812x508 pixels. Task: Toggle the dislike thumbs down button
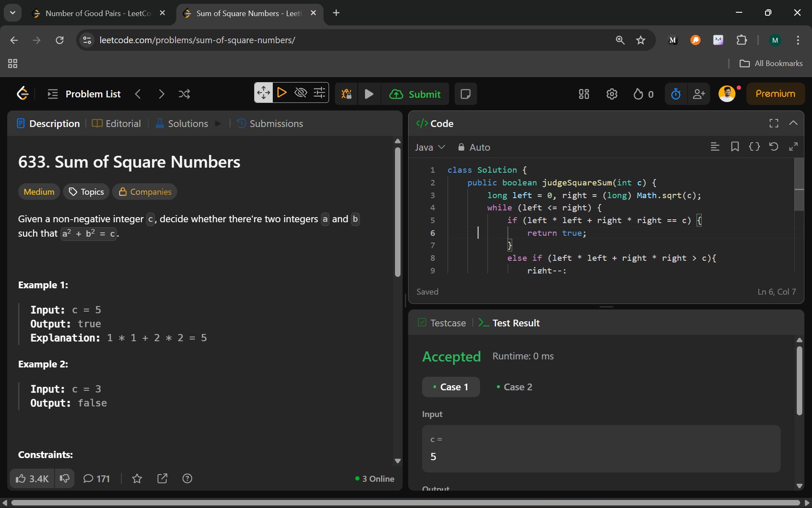[x=65, y=478]
